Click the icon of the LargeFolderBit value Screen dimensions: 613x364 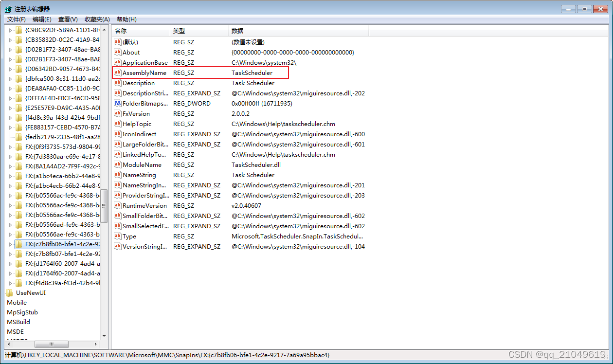pyautogui.click(x=117, y=144)
